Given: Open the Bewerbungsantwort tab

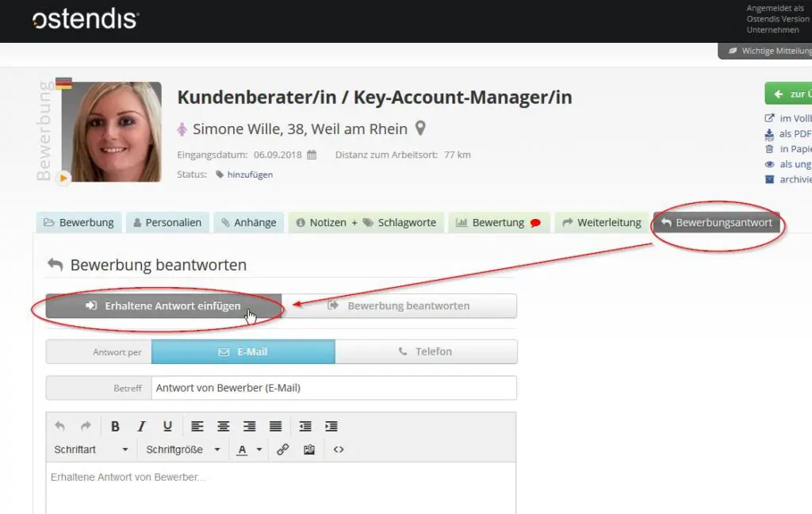Looking at the screenshot, I should (717, 222).
